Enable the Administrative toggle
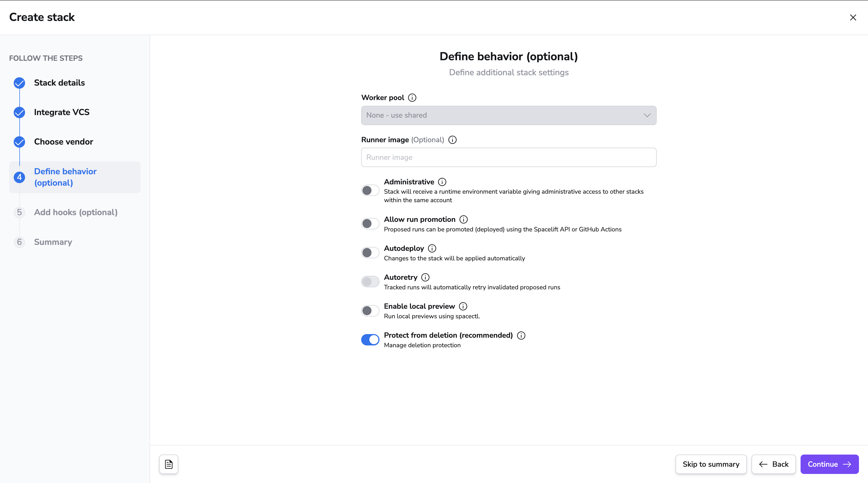 pos(370,191)
